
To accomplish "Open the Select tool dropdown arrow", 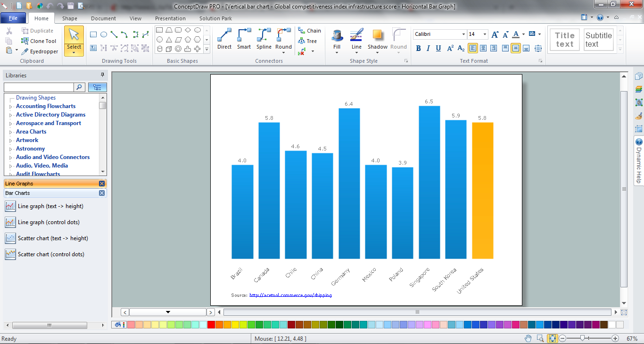I will tap(74, 53).
